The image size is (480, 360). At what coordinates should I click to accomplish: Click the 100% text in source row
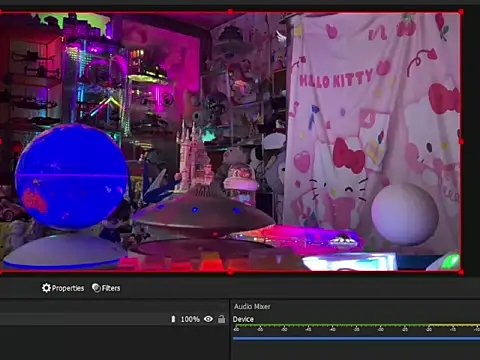(190, 319)
